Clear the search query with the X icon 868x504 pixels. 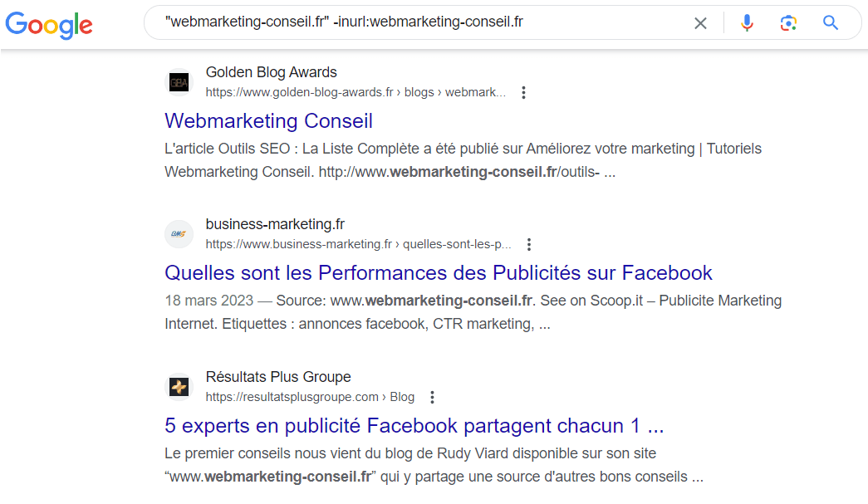(x=700, y=23)
